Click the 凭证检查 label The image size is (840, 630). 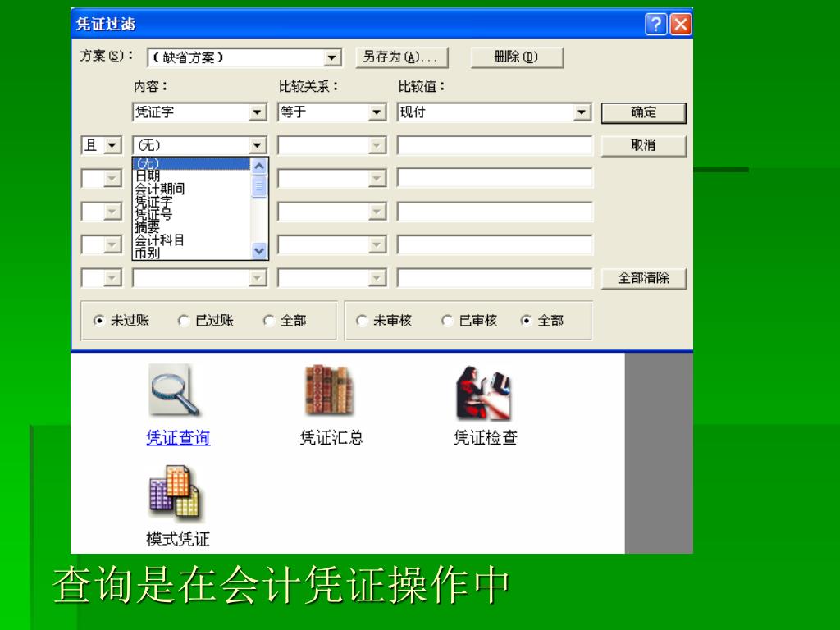(x=486, y=438)
